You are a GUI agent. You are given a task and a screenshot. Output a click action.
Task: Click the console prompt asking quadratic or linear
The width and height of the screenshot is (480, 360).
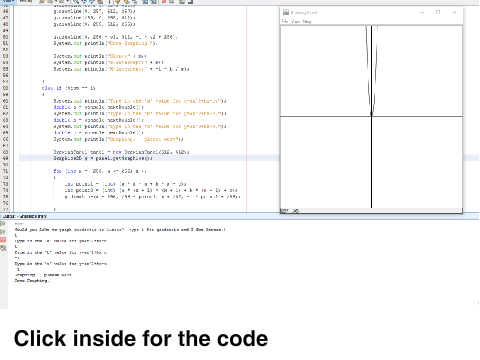tap(120, 230)
